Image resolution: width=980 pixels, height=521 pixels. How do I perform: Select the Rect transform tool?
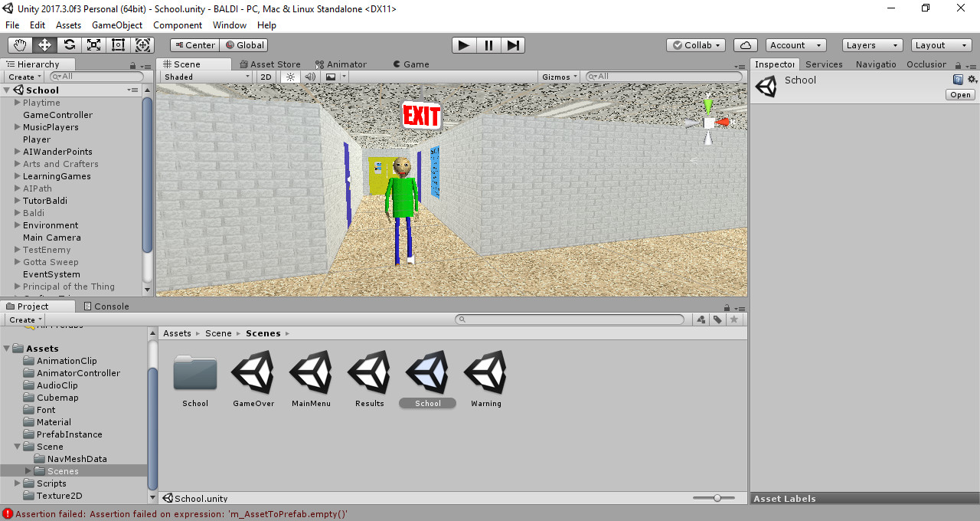coord(118,44)
